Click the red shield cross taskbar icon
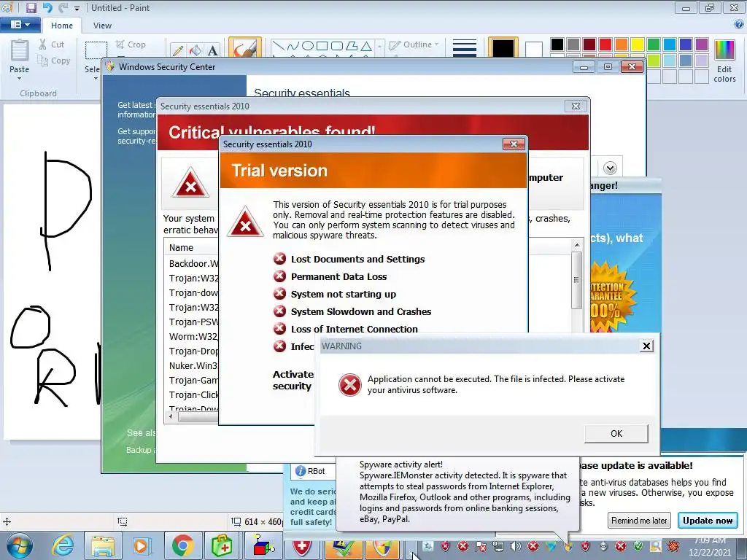 click(301, 547)
